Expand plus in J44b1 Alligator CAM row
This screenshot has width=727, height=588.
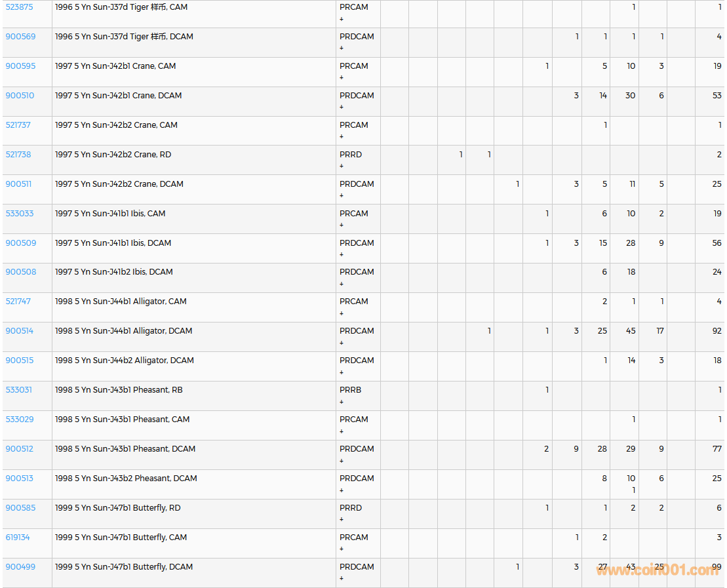[342, 313]
